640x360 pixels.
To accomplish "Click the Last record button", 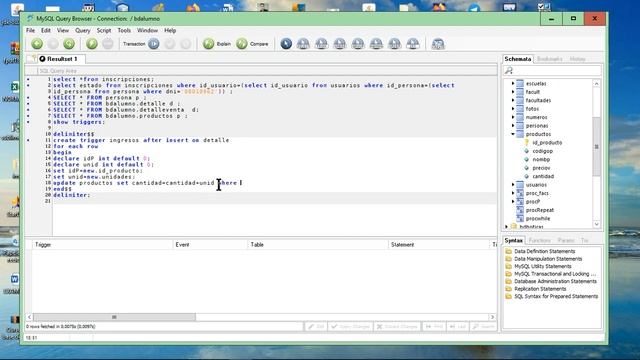I will click(x=458, y=327).
